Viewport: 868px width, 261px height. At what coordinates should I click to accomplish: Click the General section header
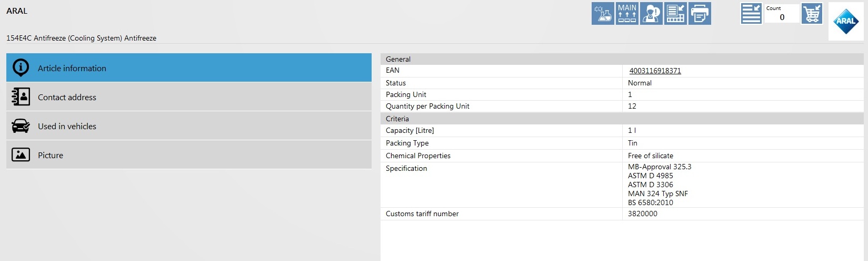click(622, 59)
